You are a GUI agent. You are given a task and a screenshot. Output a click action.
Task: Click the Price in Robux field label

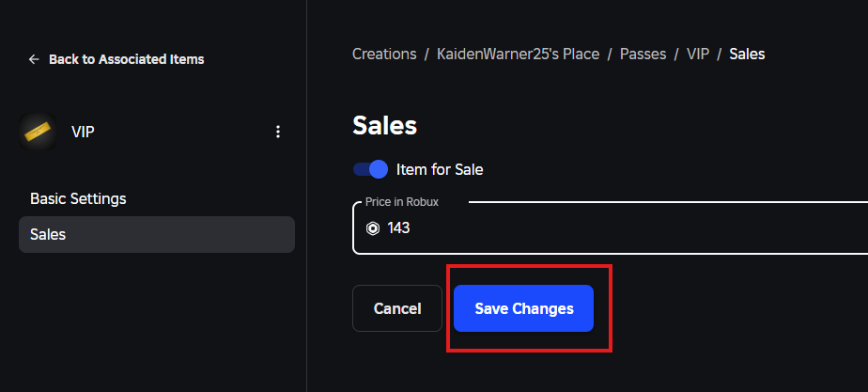coord(403,201)
